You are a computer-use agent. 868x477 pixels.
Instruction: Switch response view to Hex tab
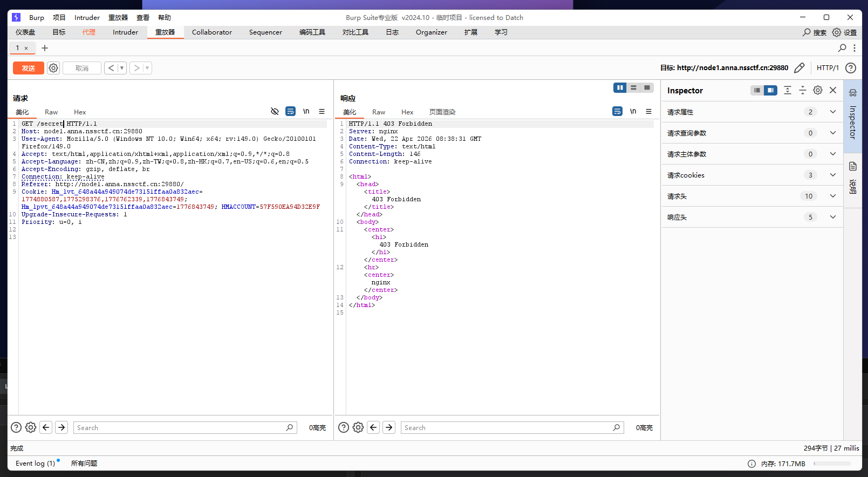(x=407, y=112)
